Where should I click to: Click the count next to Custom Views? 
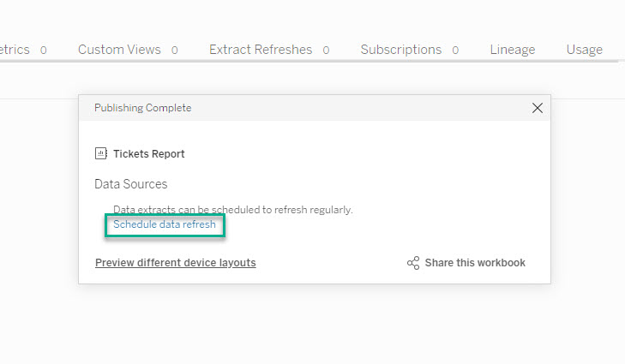[x=175, y=51]
